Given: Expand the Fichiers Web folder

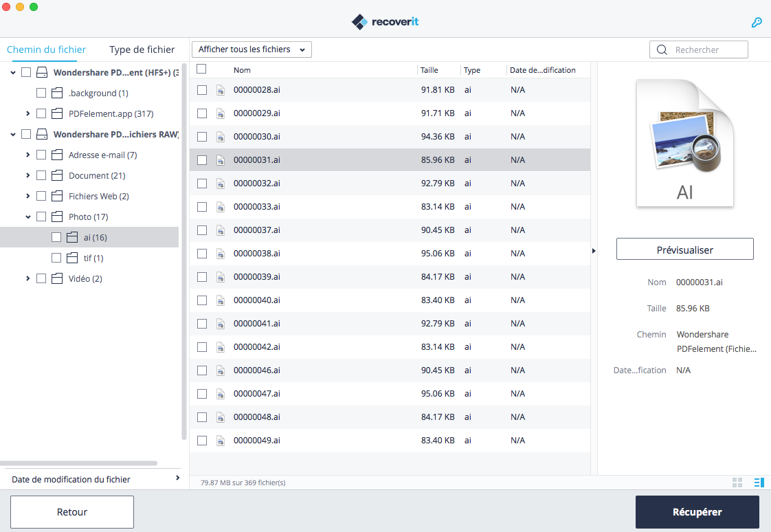Looking at the screenshot, I should pos(28,196).
